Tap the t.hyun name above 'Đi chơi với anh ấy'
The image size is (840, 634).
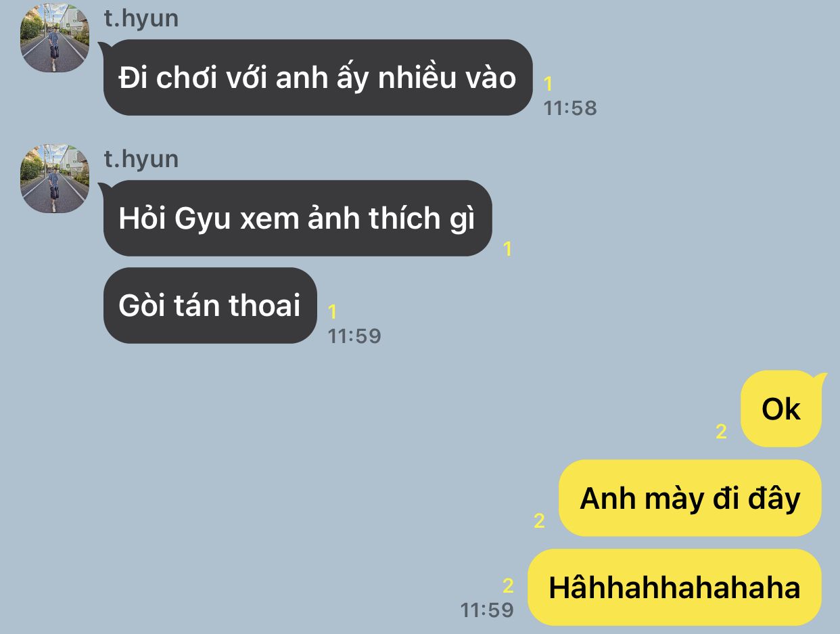[x=141, y=18]
